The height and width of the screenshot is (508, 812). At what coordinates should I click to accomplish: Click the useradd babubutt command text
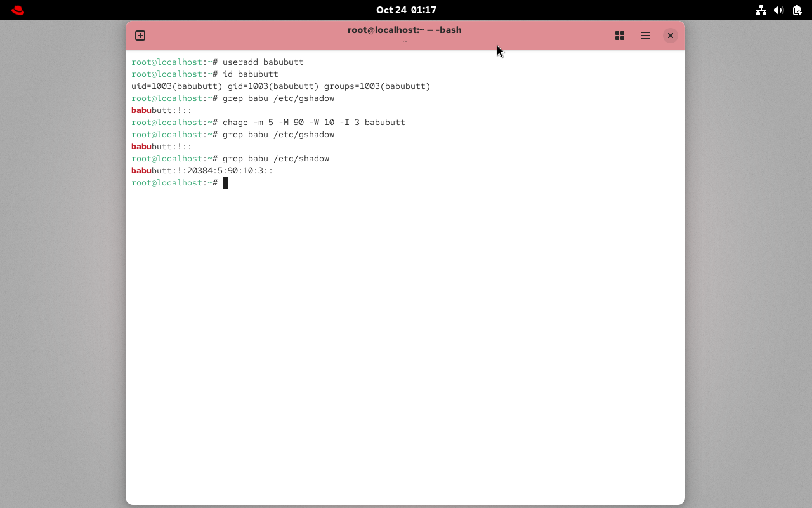click(x=263, y=62)
